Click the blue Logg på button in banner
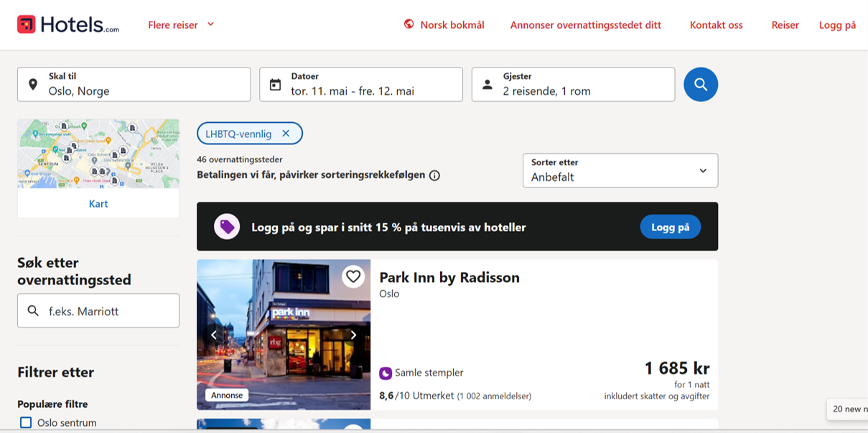Screen dimensions: 868x433 point(671,227)
